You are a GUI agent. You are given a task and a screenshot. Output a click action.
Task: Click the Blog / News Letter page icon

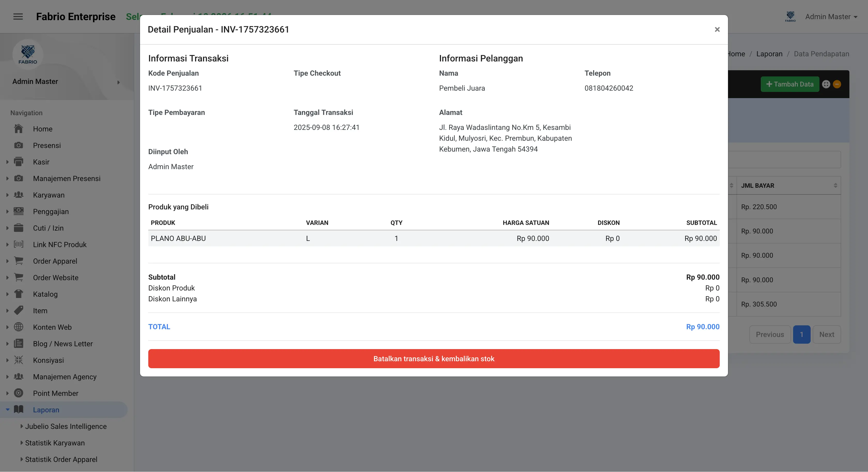tap(19, 343)
